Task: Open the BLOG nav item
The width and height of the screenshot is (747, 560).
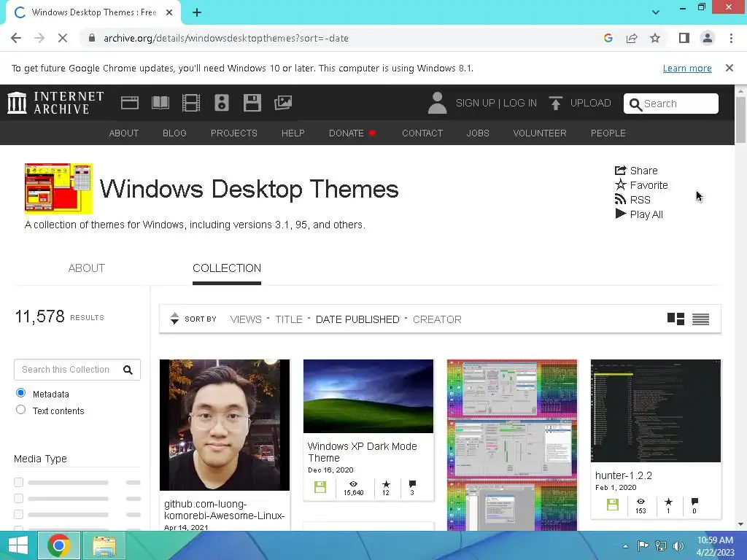Action: 174,133
